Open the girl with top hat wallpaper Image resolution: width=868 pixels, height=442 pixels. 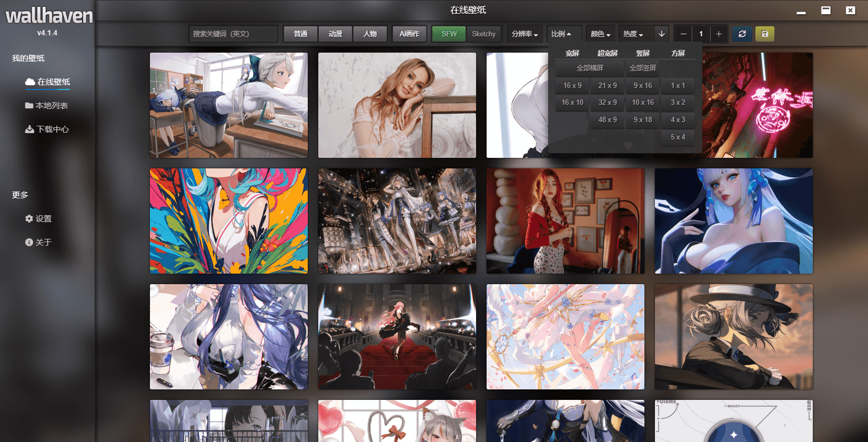click(734, 337)
